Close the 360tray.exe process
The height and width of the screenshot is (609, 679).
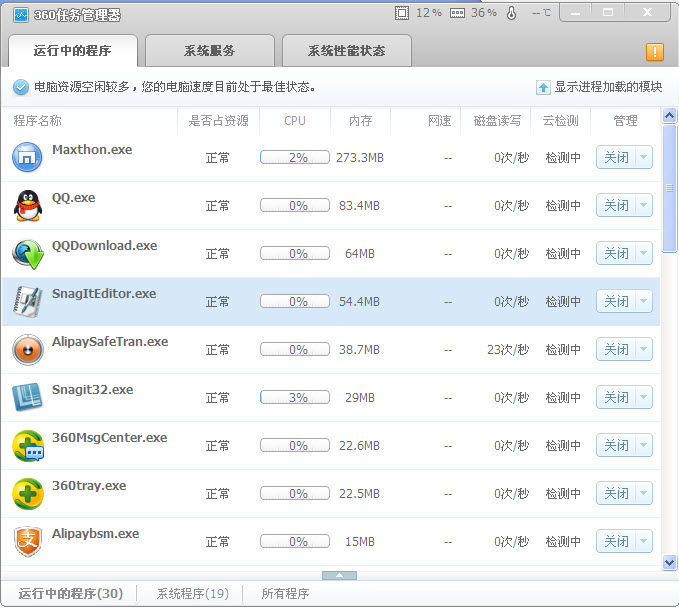click(x=616, y=494)
